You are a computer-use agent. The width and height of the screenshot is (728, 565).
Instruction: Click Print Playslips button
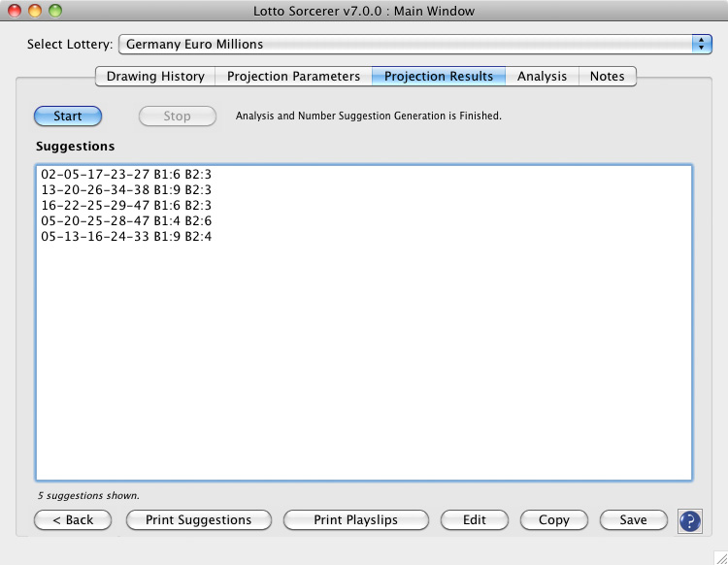coord(355,520)
